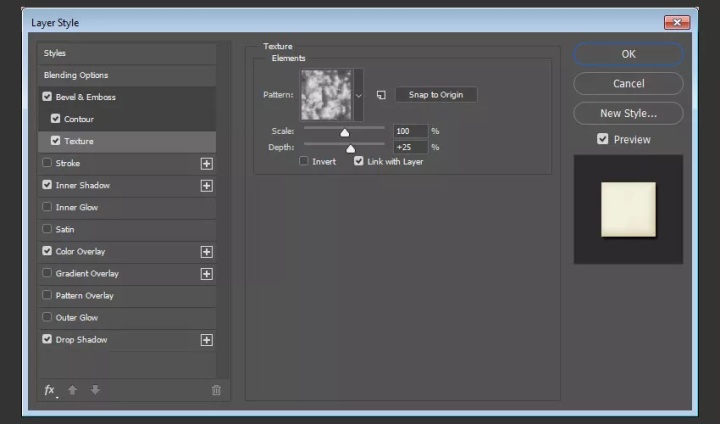The image size is (720, 424).
Task: Open Inner Shadow settings label
Action: tap(83, 185)
